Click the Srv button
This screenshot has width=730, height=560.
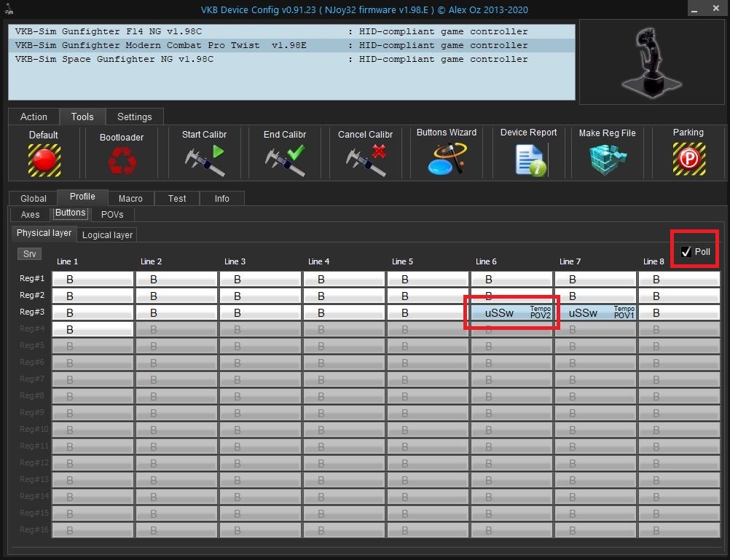coord(29,253)
